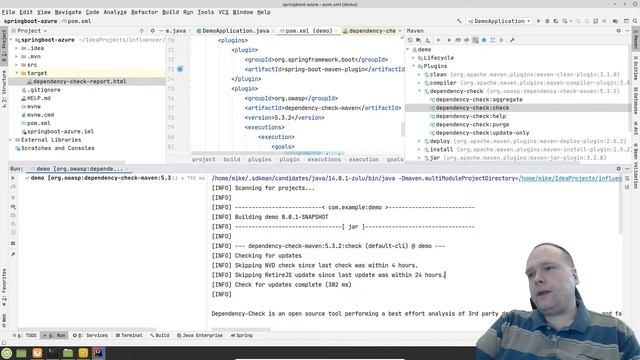
Task: Click the Maven Run Build play icon
Action: 449,40
